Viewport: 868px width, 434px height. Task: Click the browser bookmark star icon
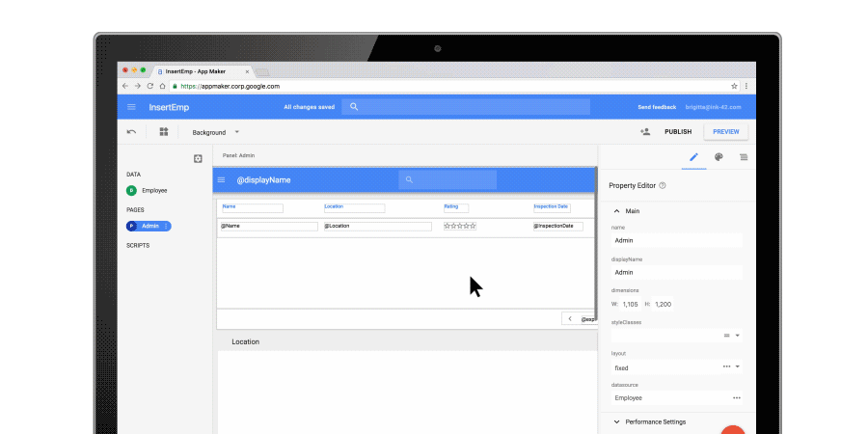click(734, 86)
